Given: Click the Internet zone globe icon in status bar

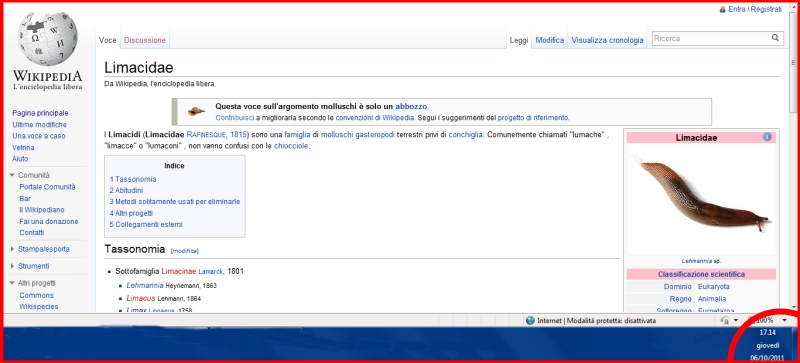Looking at the screenshot, I should (x=530, y=321).
